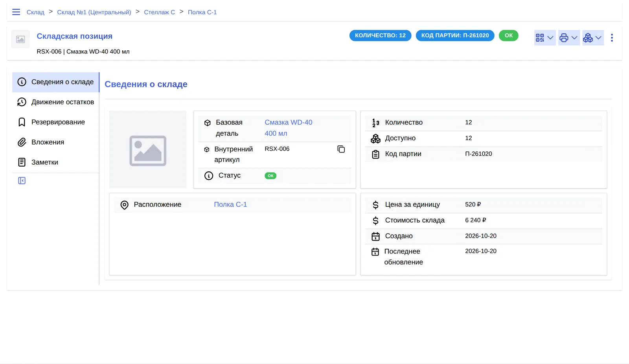
Task: Open Склад №1 (Центральный) breadcrumb
Action: tap(94, 12)
